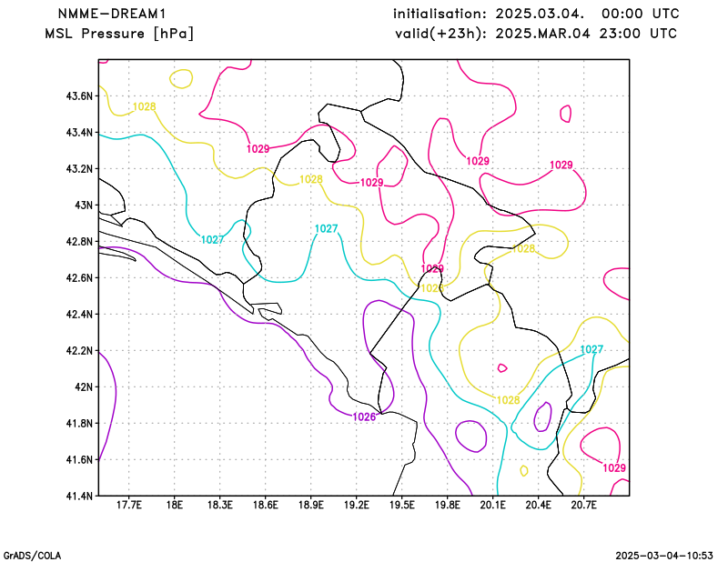Click the 43.2N latitude axis label
The width and height of the screenshot is (728, 562).
[x=79, y=169]
